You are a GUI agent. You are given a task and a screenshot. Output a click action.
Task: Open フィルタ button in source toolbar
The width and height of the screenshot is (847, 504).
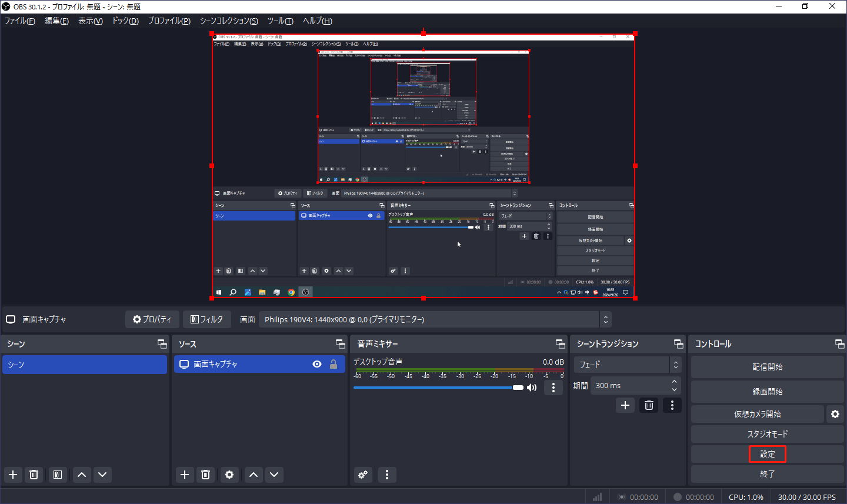pos(206,319)
